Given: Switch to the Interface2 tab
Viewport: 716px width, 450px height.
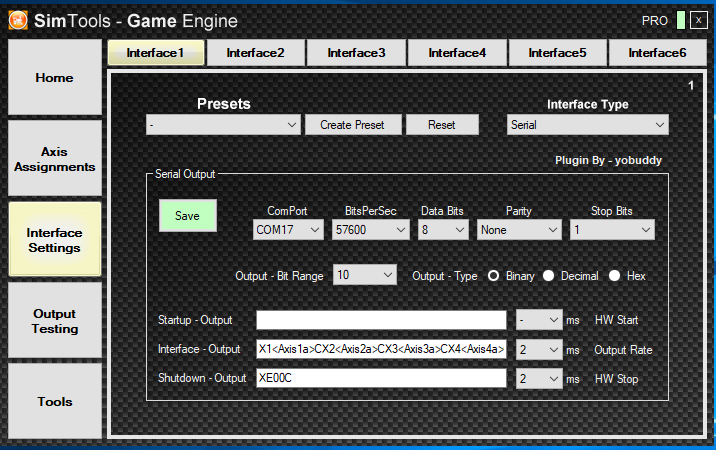Looking at the screenshot, I should (x=256, y=53).
